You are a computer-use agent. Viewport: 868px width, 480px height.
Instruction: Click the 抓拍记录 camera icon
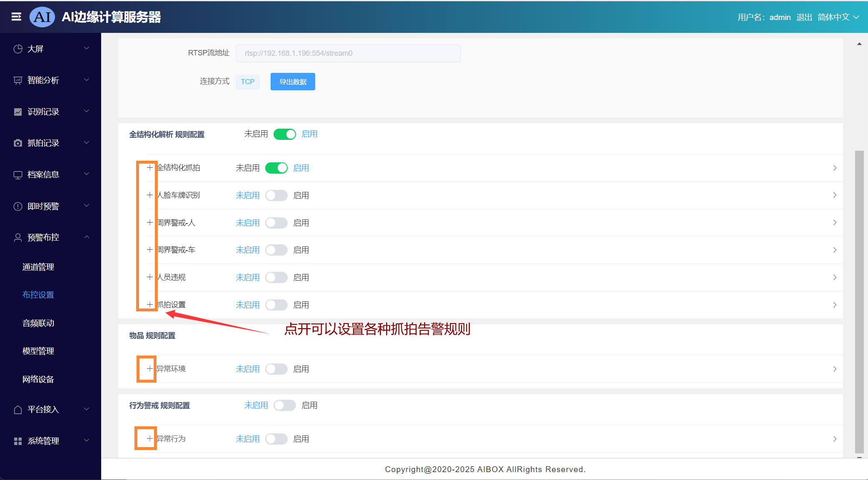[18, 143]
